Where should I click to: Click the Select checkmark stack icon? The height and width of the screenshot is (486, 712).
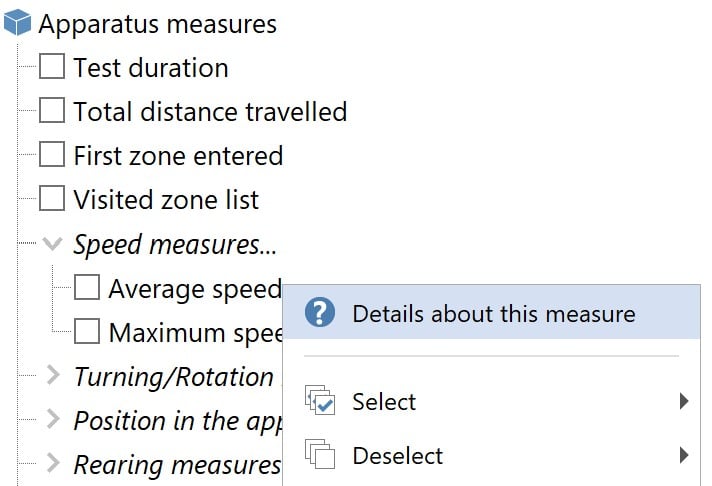319,402
